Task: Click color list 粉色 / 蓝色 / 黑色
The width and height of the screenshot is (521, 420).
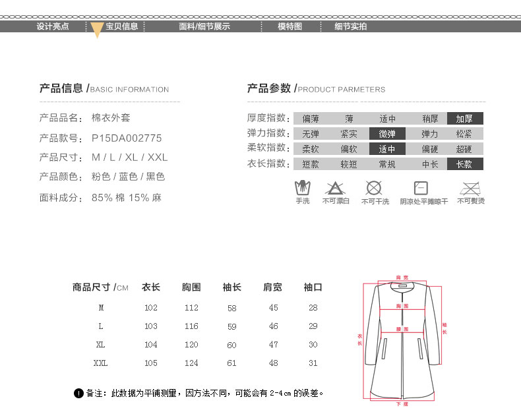Action: click(128, 177)
